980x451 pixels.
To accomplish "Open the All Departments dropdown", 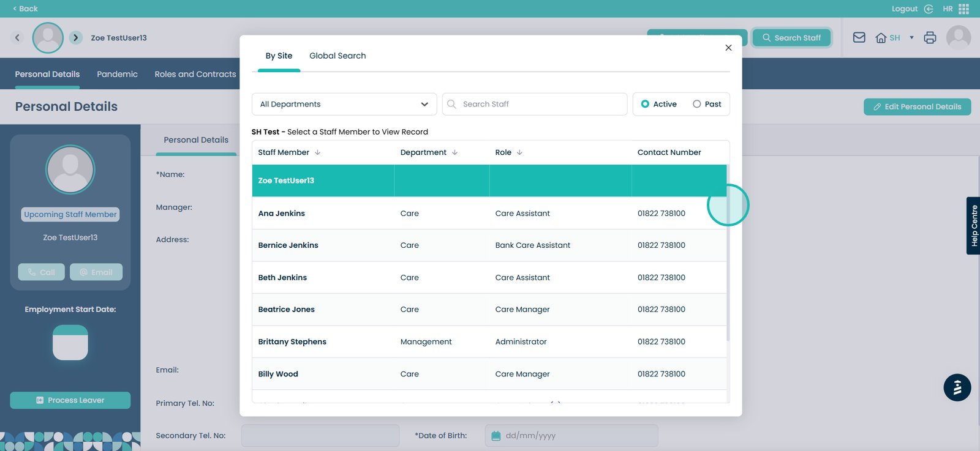I will tap(344, 104).
